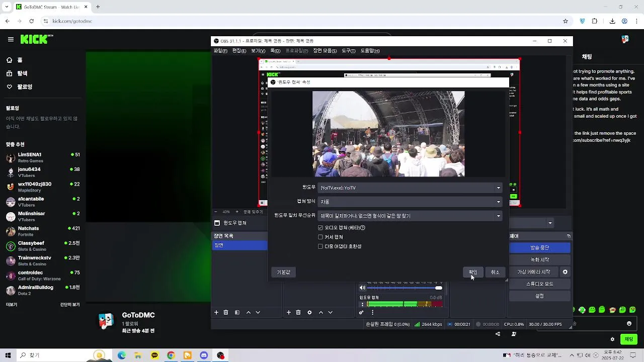
Task: Open source properties gear in sources panel
Action: [309, 312]
